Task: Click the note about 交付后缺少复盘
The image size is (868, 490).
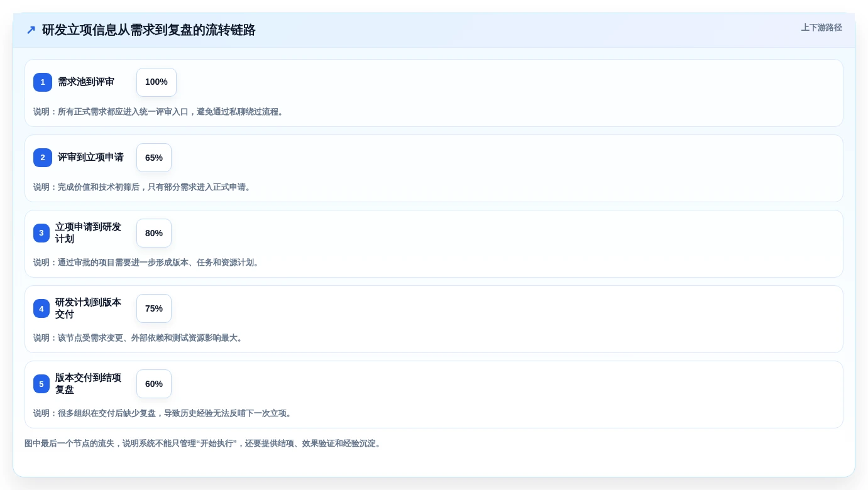Action: click(x=163, y=413)
